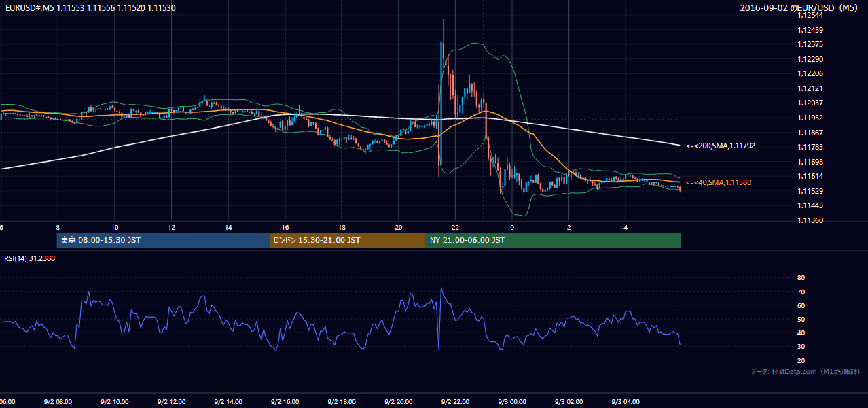Click the 1.12459 price axis label
The height and width of the screenshot is (408, 868).
pos(811,30)
